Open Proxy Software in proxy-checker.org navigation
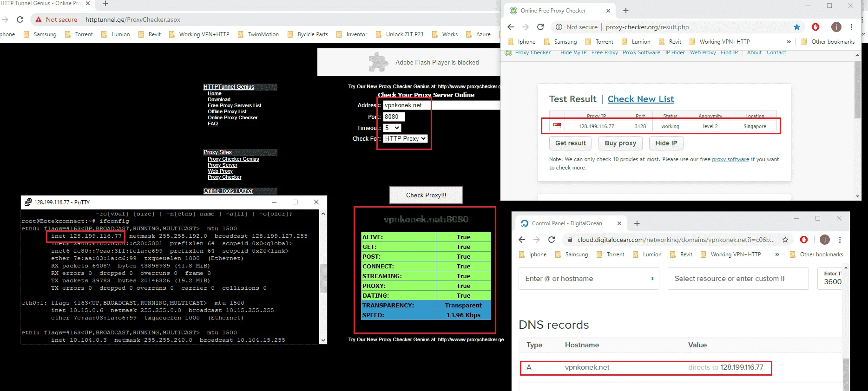This screenshot has width=868, height=391. click(641, 52)
